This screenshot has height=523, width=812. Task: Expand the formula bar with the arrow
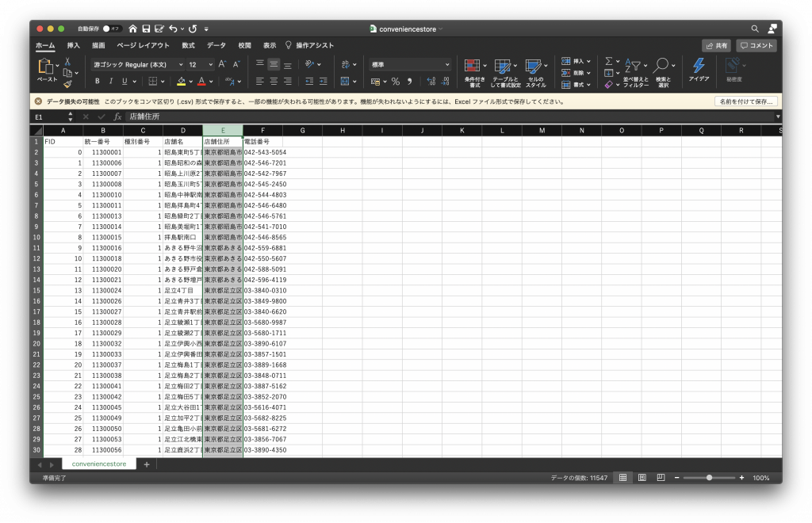coord(777,117)
